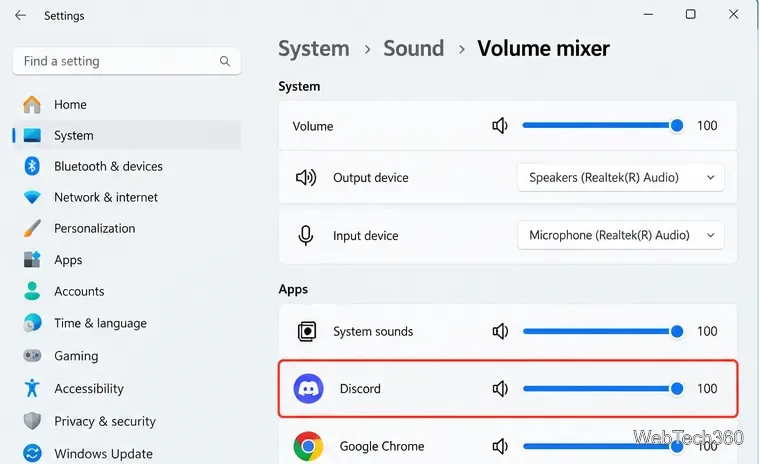The height and width of the screenshot is (464, 760).
Task: Open Accounts settings page
Action: pyautogui.click(x=127, y=291)
